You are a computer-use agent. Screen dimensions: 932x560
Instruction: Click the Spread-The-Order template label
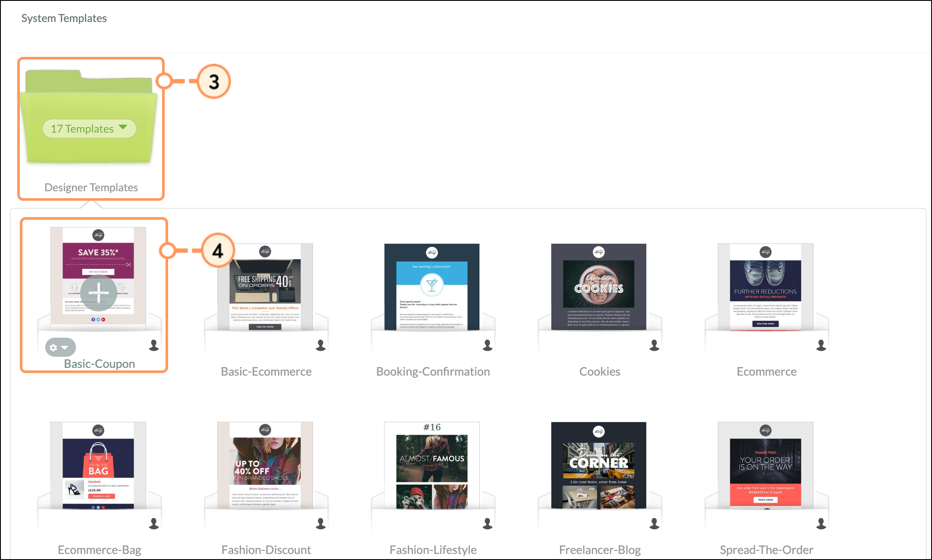(766, 550)
